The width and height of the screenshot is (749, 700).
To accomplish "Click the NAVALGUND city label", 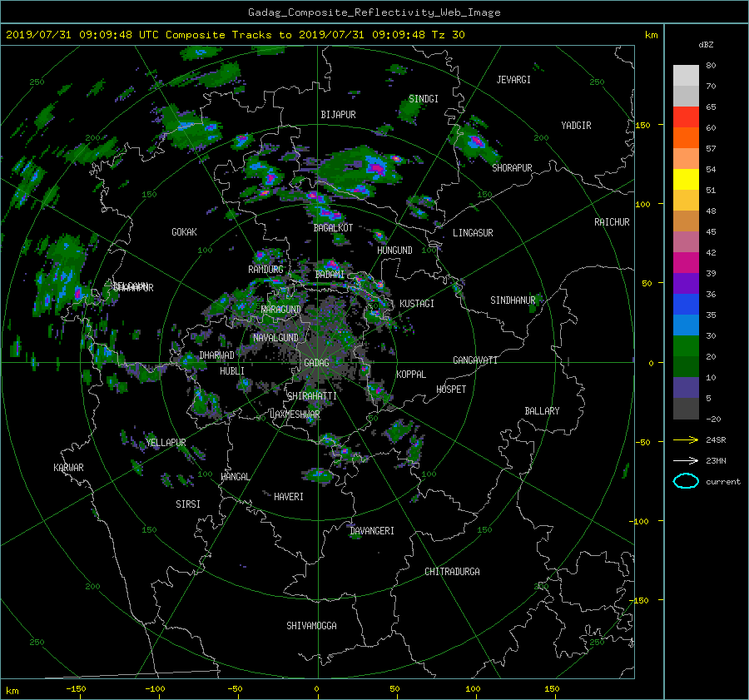I will click(x=275, y=338).
